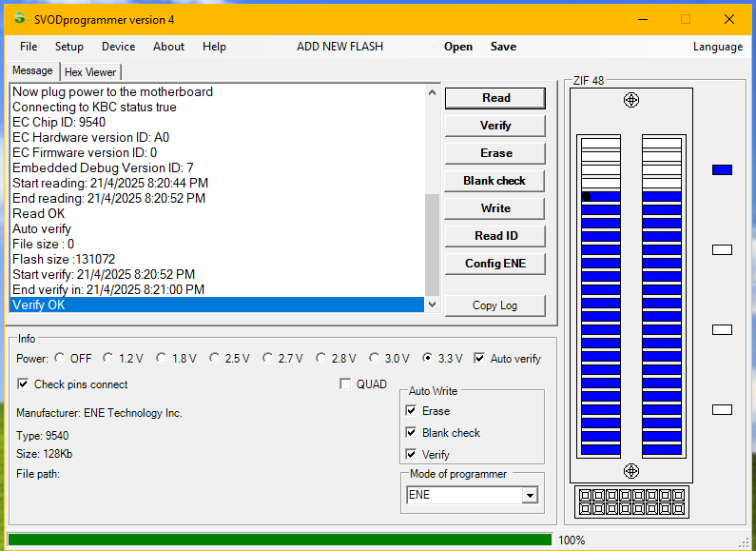Click the Read ID button
The height and width of the screenshot is (551, 756).
[495, 235]
